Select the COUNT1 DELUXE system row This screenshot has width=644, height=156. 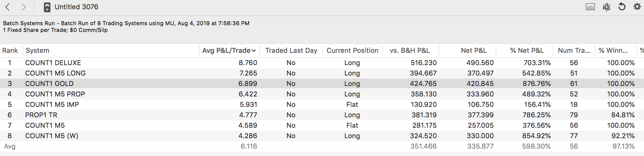pyautogui.click(x=53, y=63)
